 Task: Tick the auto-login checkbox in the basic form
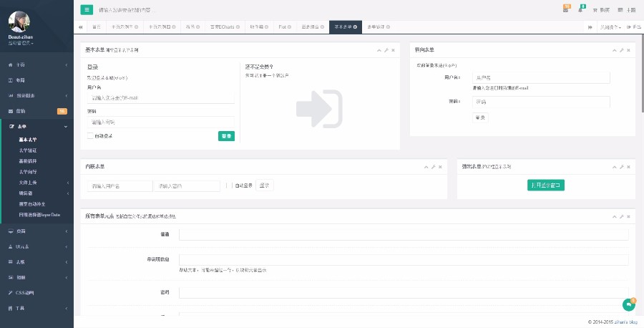click(90, 136)
